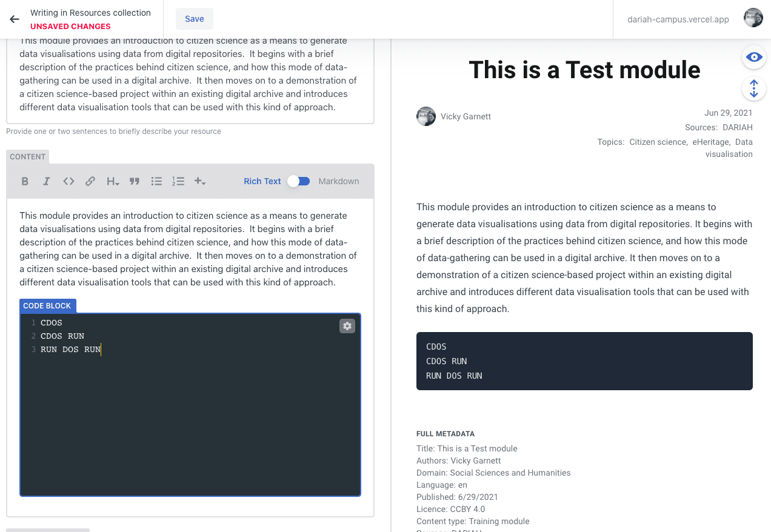Toggle scroll sync arrows button
Screen dimensions: 771x532
tap(754, 89)
